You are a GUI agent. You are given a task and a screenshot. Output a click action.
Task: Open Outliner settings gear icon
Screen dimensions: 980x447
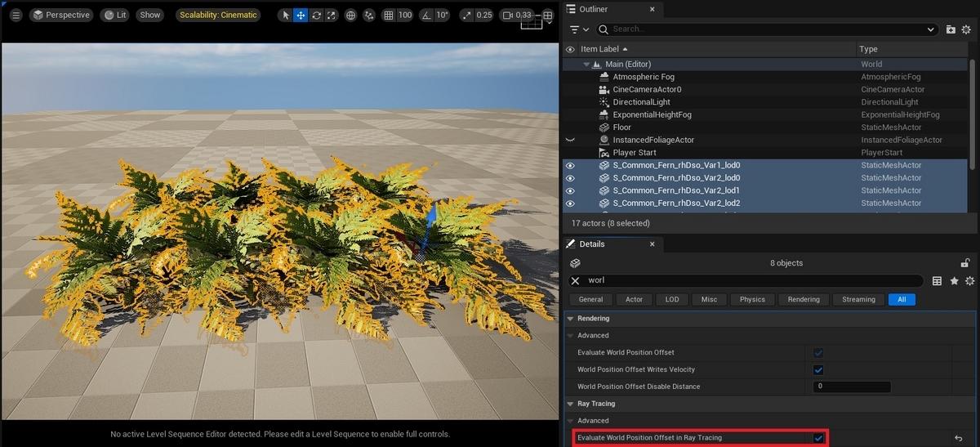(x=969, y=29)
